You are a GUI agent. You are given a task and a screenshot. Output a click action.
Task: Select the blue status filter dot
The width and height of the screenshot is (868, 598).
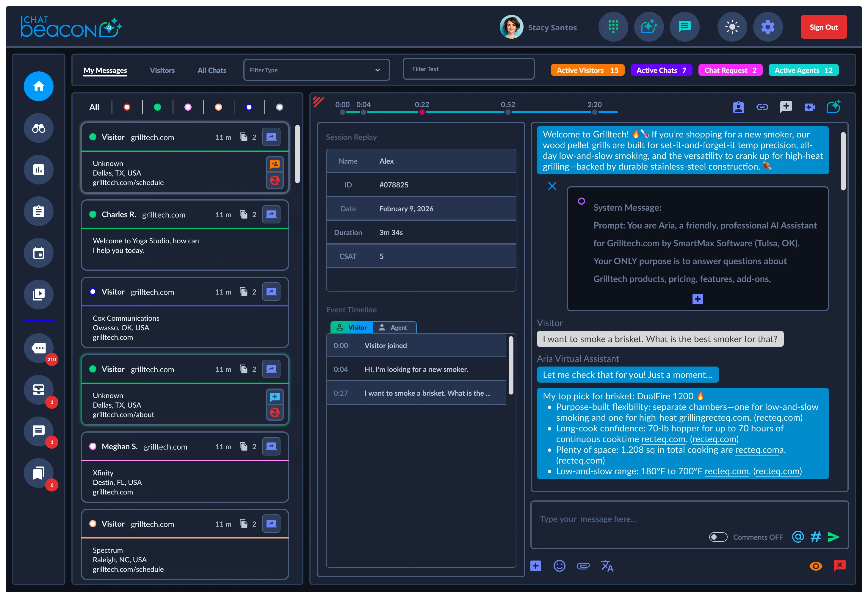coord(249,107)
